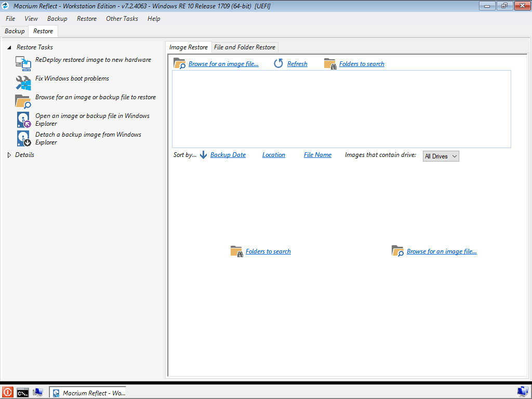
Task: Click Macrium Reflect taskbar button
Action: tap(88, 393)
